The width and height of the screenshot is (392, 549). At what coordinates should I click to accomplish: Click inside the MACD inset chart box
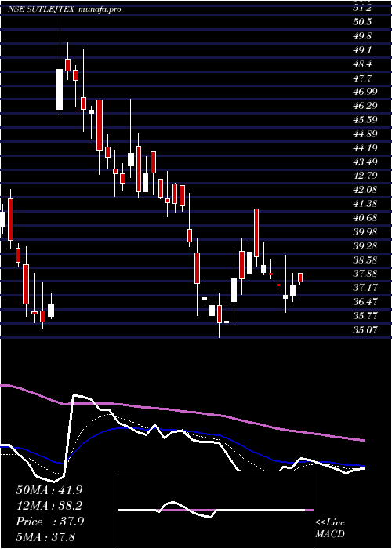(x=216, y=510)
